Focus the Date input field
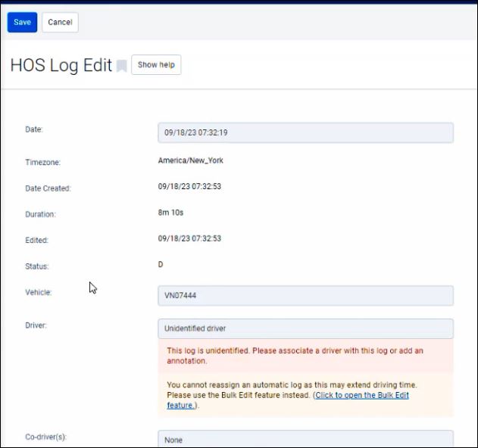 (x=305, y=132)
